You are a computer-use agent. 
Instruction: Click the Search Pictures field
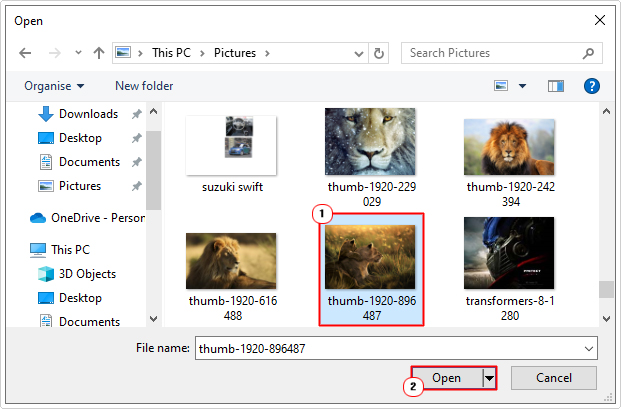pos(501,53)
